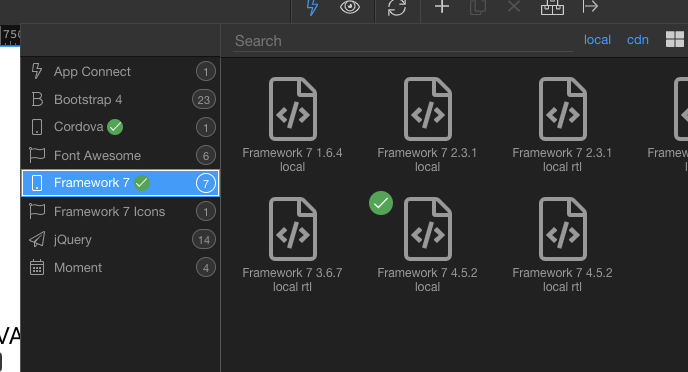
Task: Select Framework 7 1.6.4 local file
Action: (x=292, y=125)
